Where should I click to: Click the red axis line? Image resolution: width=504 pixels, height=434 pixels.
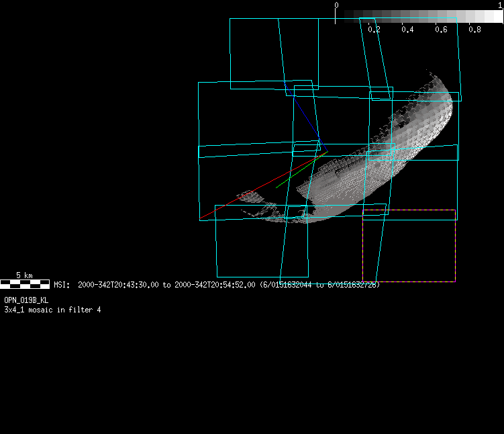click(x=228, y=206)
